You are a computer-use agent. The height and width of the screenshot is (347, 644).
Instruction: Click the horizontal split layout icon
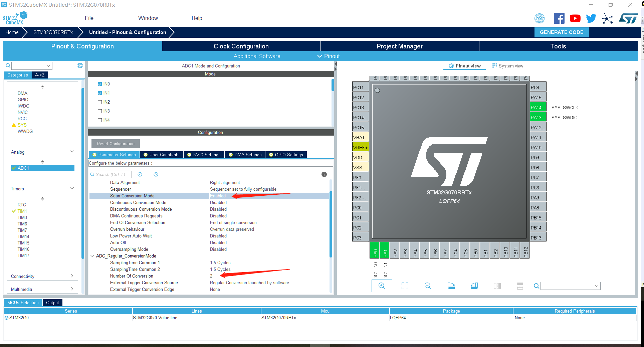[520, 286]
